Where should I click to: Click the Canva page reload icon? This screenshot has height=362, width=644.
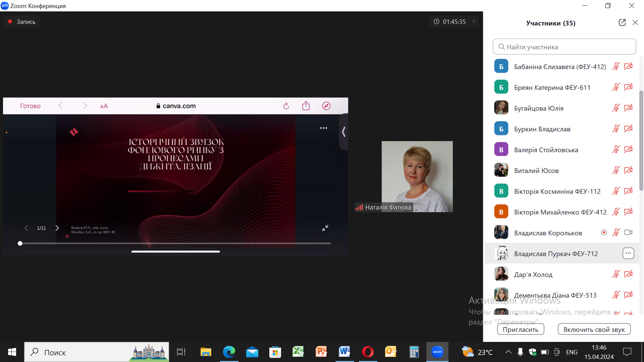286,106
